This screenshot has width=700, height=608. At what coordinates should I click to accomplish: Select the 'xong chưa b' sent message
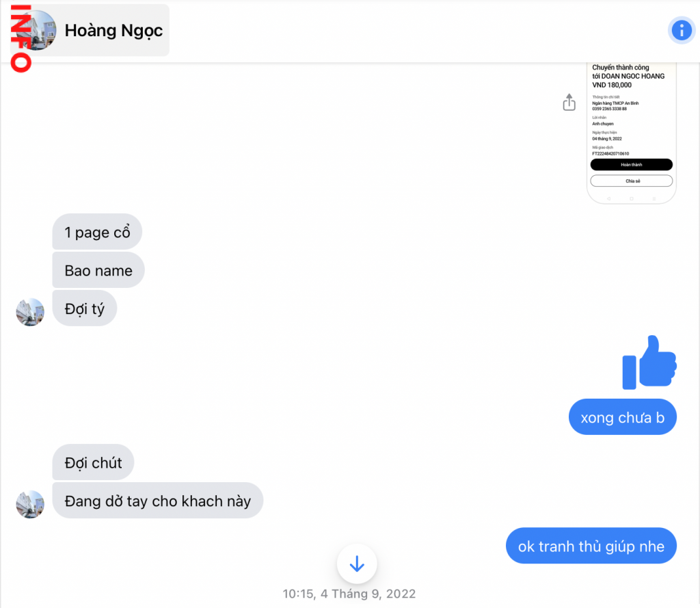click(622, 417)
